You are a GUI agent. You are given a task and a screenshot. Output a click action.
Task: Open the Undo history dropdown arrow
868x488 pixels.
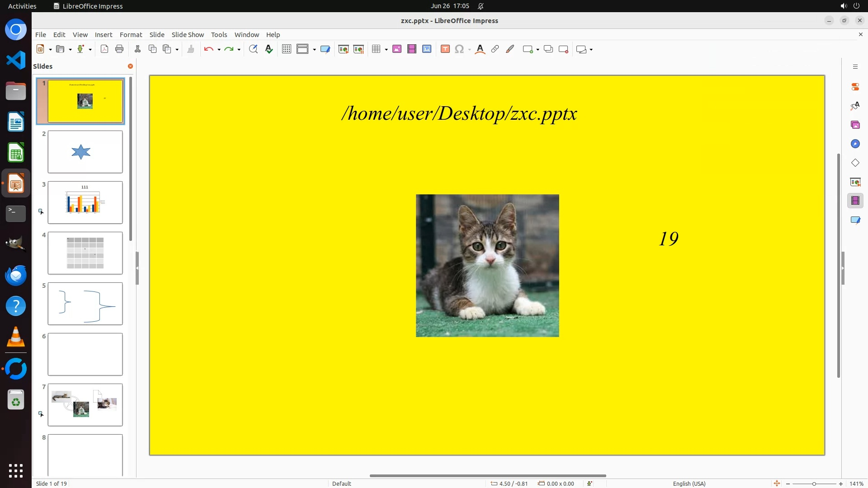coord(219,49)
